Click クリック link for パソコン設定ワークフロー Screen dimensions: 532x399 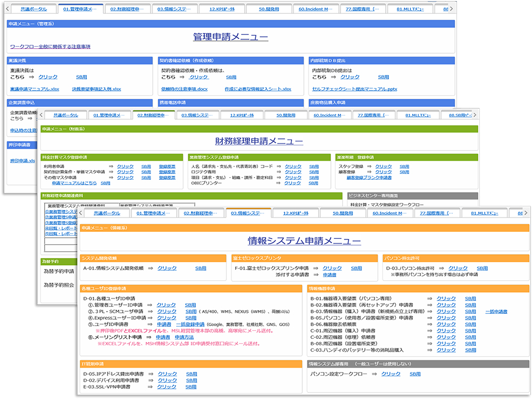click(x=391, y=374)
